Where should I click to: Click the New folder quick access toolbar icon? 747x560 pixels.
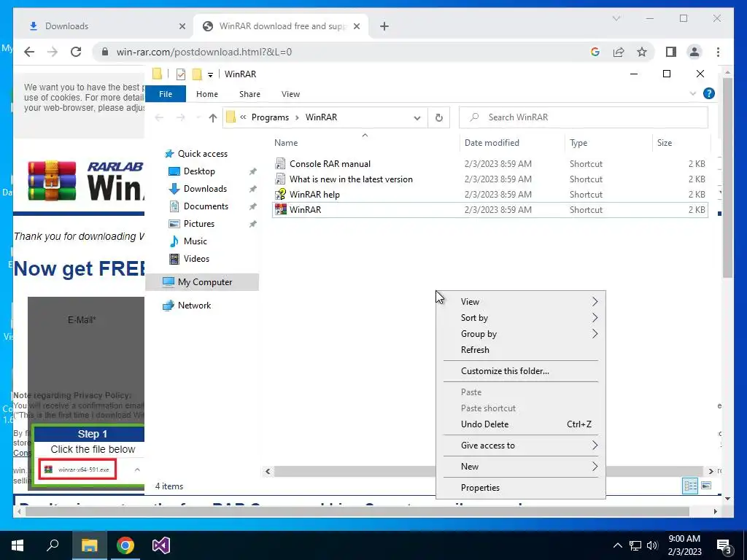197,74
